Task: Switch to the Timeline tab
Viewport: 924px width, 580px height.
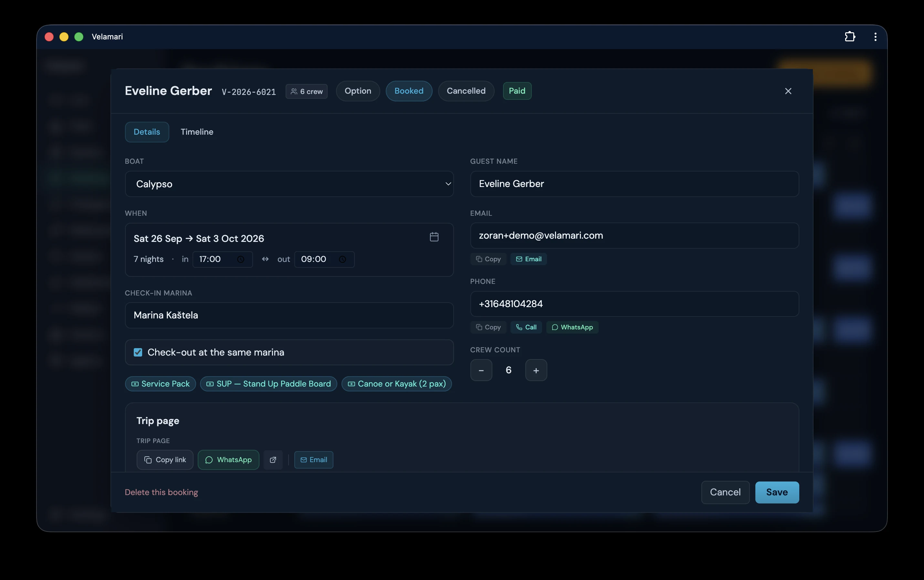Action: (197, 132)
